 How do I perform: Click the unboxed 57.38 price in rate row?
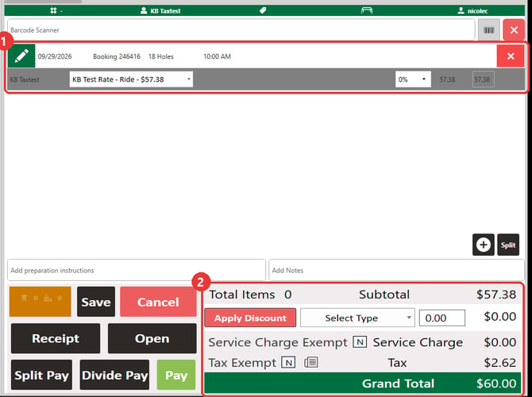tap(447, 79)
